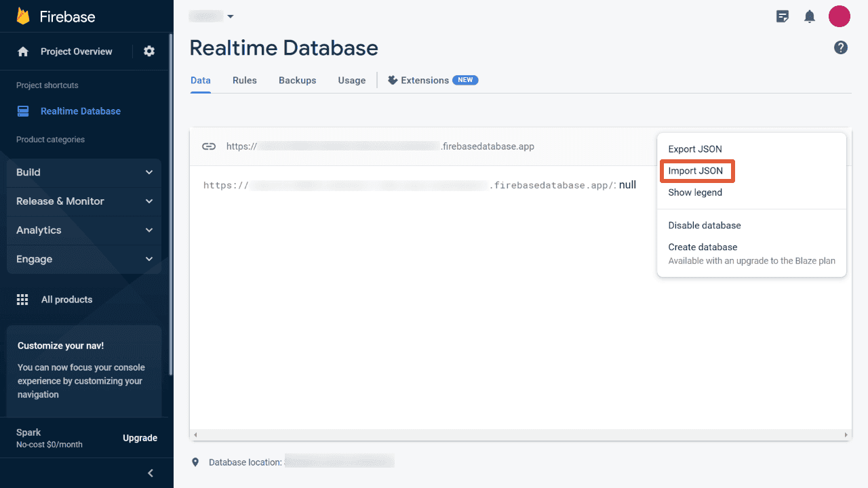
Task: Click the database location pin icon
Action: coord(195,462)
